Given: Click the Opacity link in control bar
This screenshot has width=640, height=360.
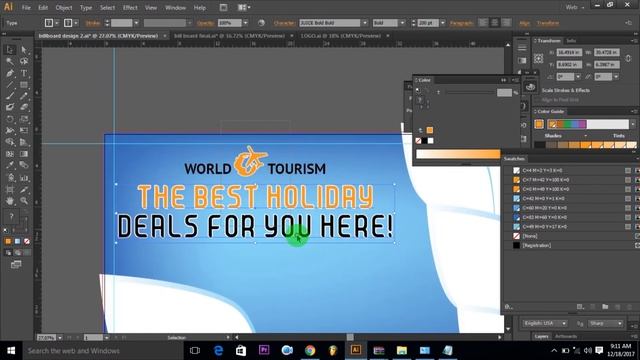Looking at the screenshot, I should click(x=205, y=23).
